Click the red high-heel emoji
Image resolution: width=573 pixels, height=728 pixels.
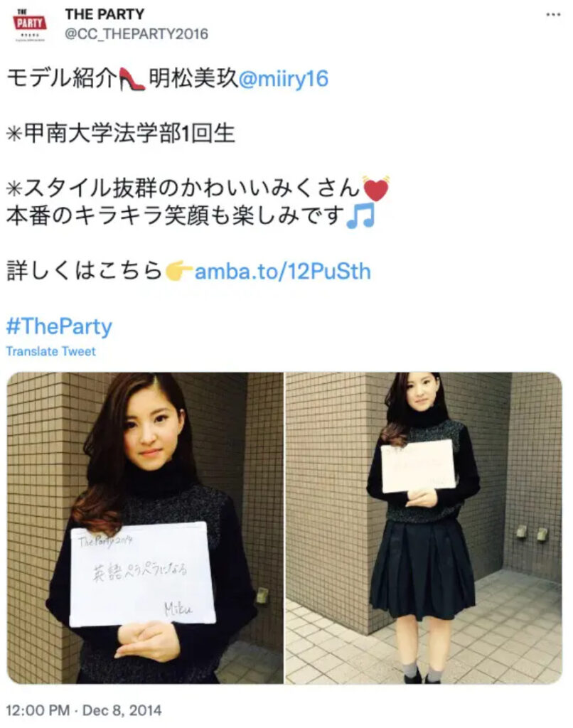tap(132, 78)
